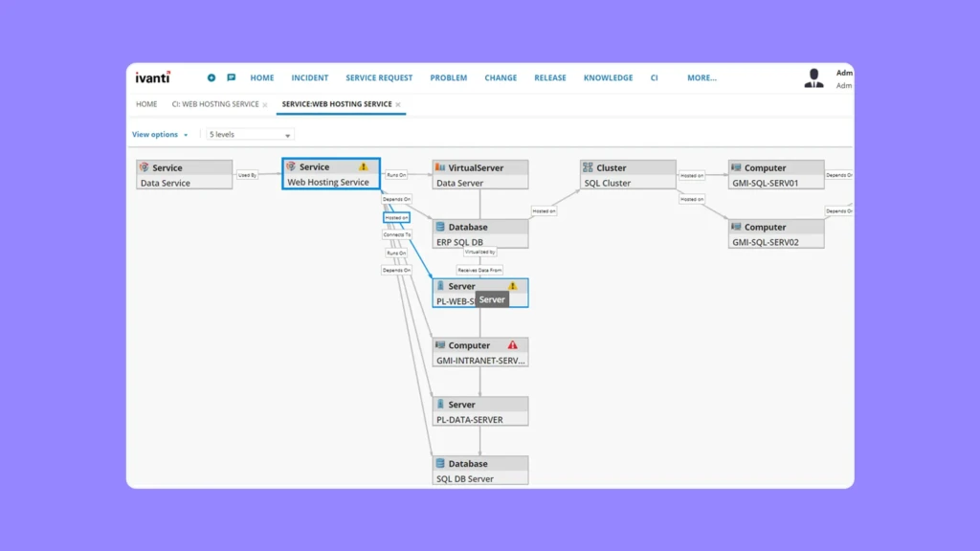Close the SERVICE:WEB HOSTING SERVICE tab
The height and width of the screenshot is (551, 980).
pyautogui.click(x=398, y=105)
